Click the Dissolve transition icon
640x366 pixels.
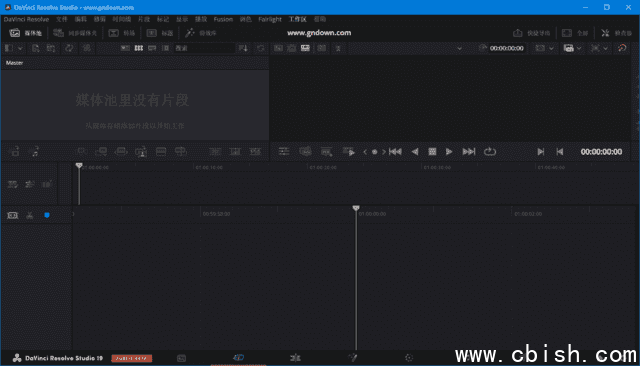(x=235, y=152)
